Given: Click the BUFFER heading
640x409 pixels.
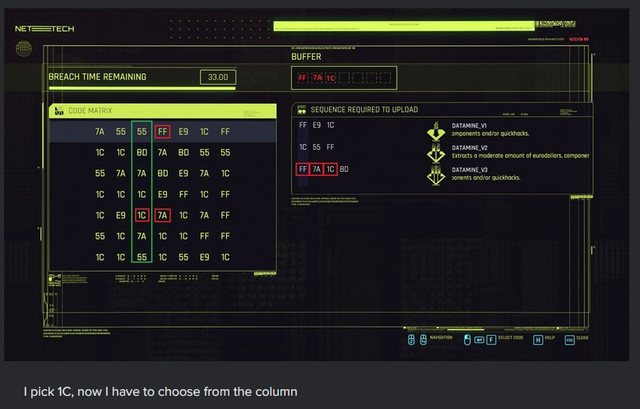Looking at the screenshot, I should pos(306,57).
